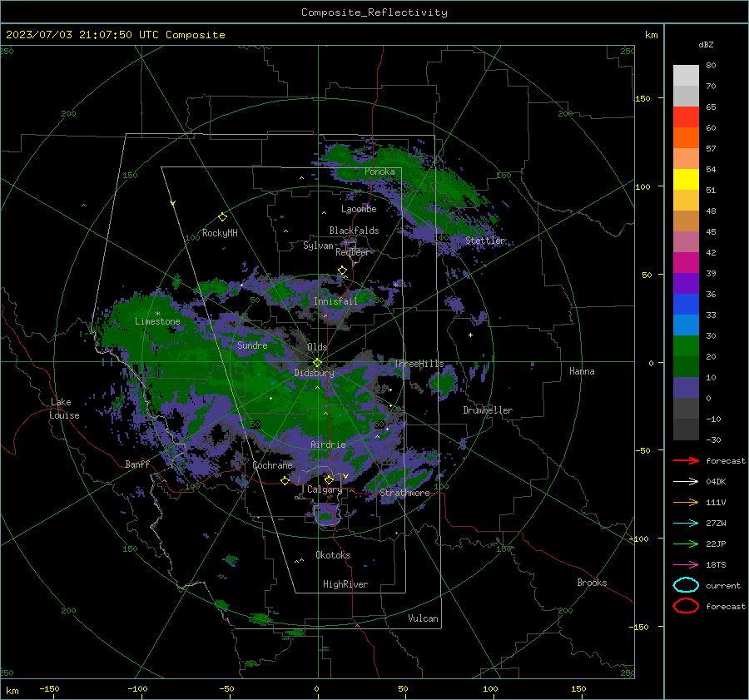Click the Lake Louise label
The image size is (749, 700).
(64, 409)
